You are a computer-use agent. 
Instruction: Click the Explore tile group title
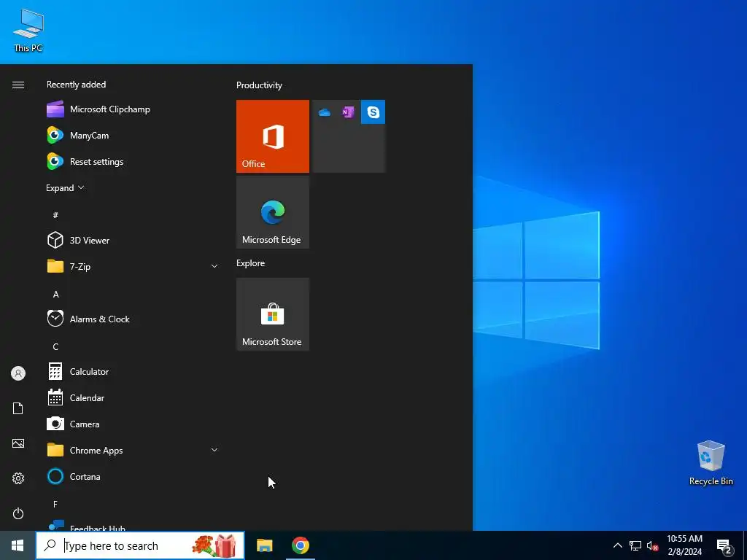point(251,262)
